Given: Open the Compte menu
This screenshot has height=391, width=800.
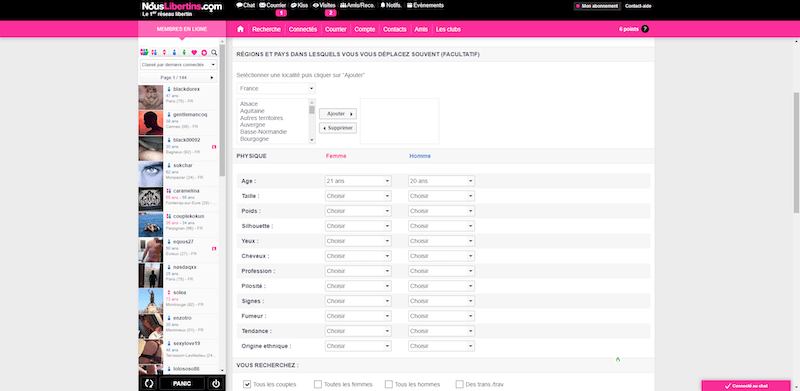Looking at the screenshot, I should point(365,29).
